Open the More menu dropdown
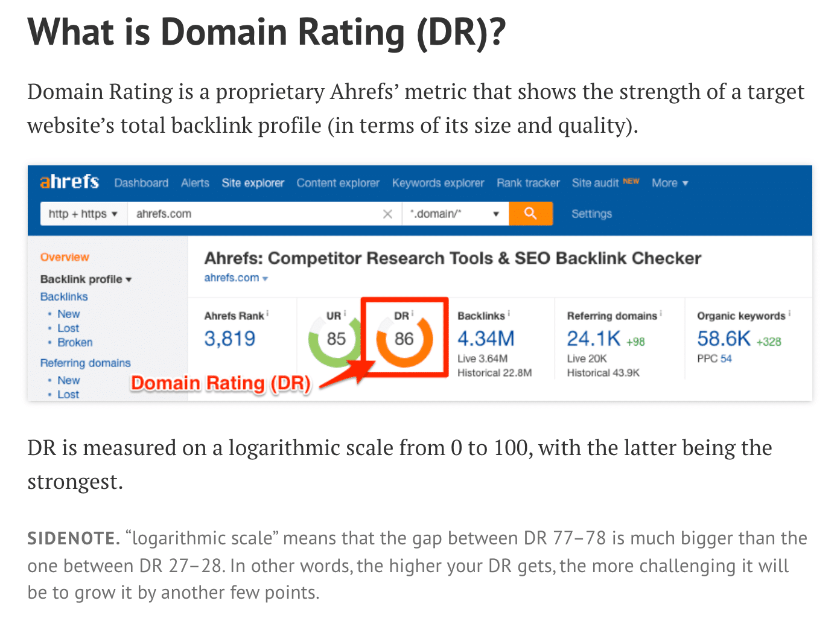This screenshot has width=840, height=618. point(670,183)
